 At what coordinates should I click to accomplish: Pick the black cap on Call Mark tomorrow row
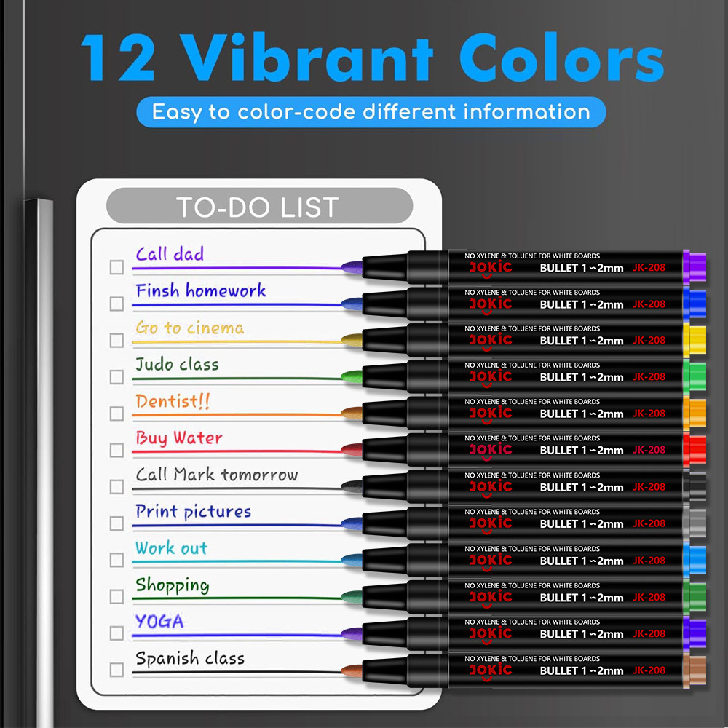695,486
